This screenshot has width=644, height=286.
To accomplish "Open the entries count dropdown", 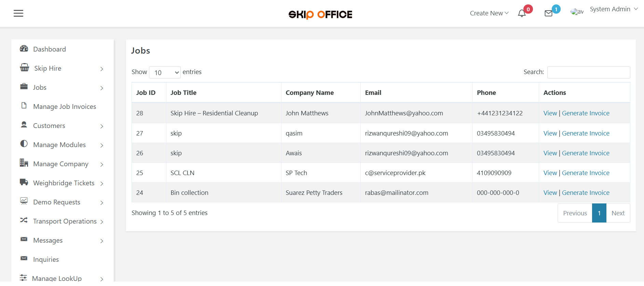I will pyautogui.click(x=165, y=72).
